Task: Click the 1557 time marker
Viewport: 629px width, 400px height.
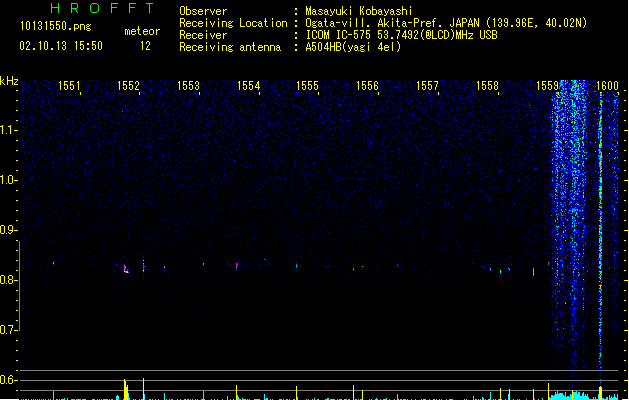Action: 428,86
